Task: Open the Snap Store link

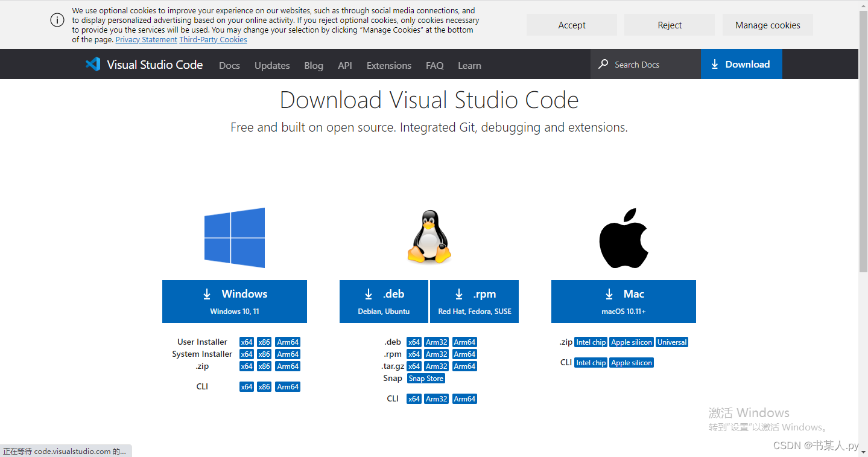Action: click(x=426, y=379)
